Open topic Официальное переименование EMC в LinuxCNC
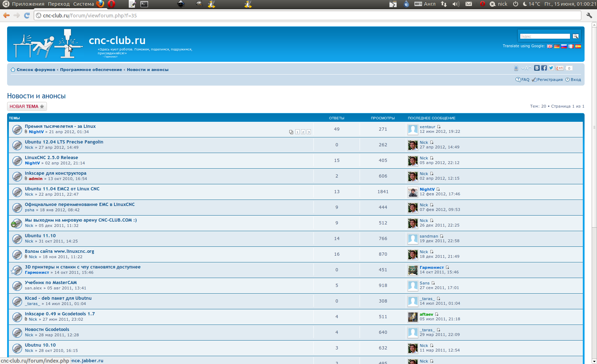The image size is (597, 364). coord(80,205)
